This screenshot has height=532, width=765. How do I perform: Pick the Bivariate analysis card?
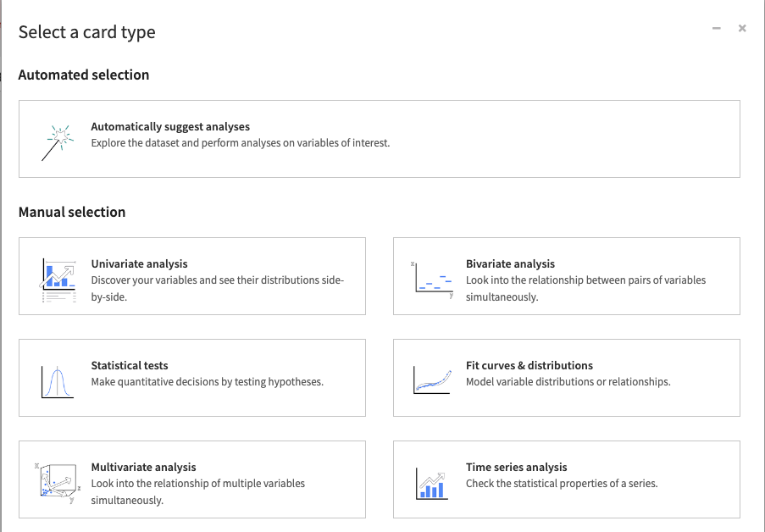[566, 275]
